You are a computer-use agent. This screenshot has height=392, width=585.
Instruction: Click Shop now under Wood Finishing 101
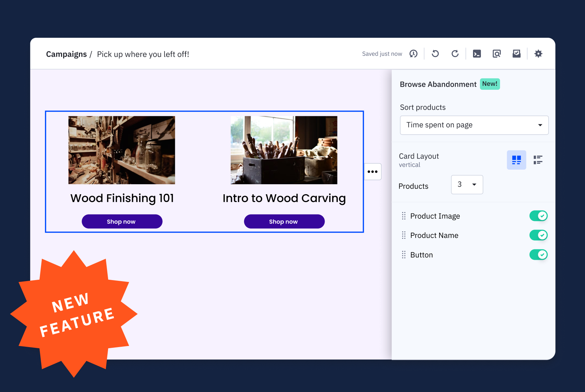[122, 222]
